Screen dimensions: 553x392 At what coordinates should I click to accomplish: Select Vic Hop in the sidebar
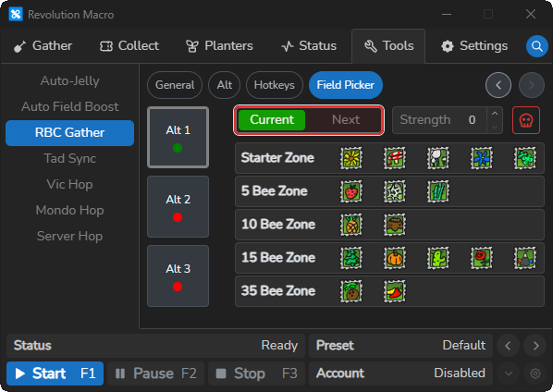point(70,184)
